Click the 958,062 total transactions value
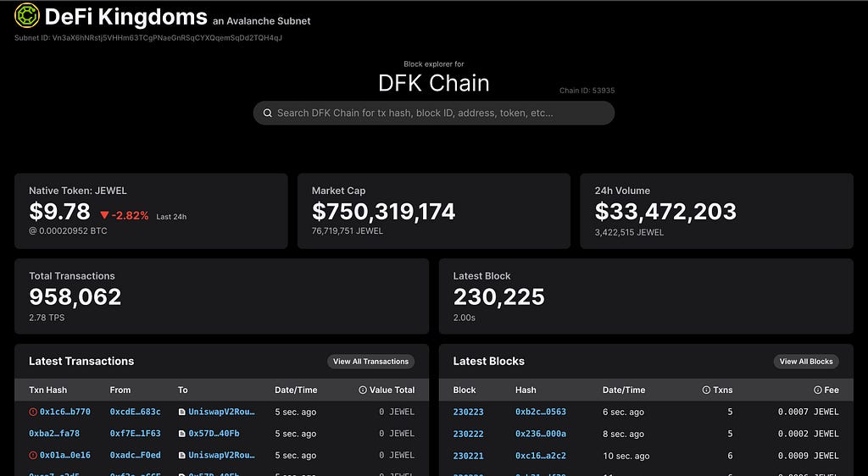 pyautogui.click(x=75, y=297)
